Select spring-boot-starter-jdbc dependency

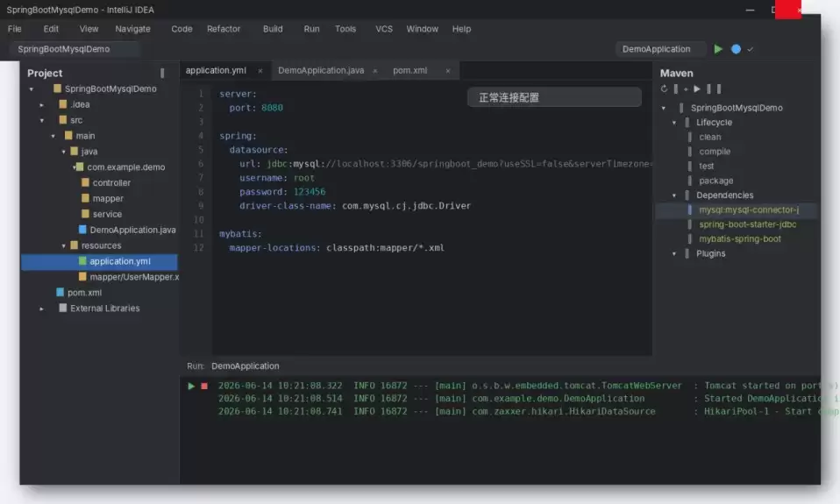(x=747, y=224)
